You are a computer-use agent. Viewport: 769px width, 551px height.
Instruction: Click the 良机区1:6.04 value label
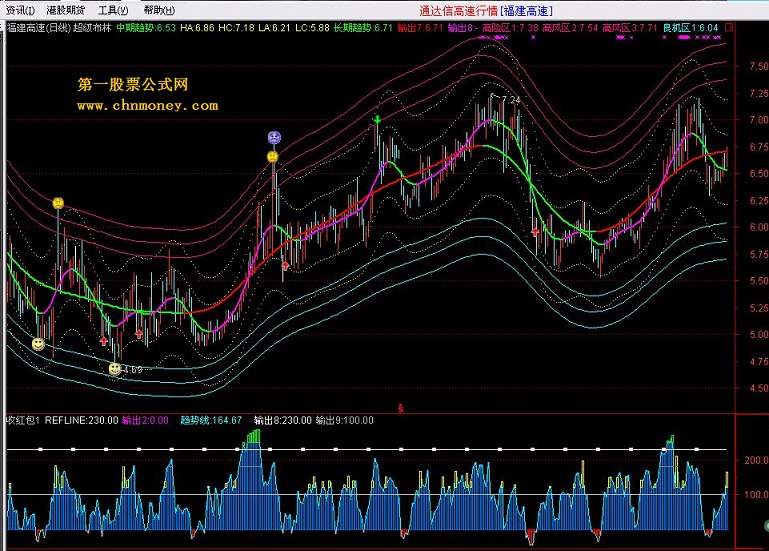[x=691, y=27]
